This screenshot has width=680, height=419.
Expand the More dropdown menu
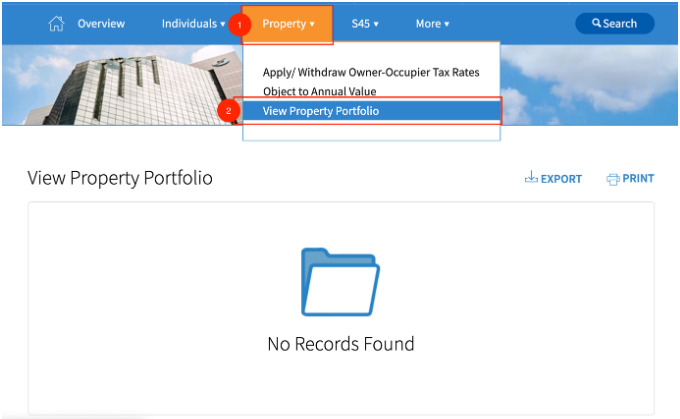(x=432, y=23)
